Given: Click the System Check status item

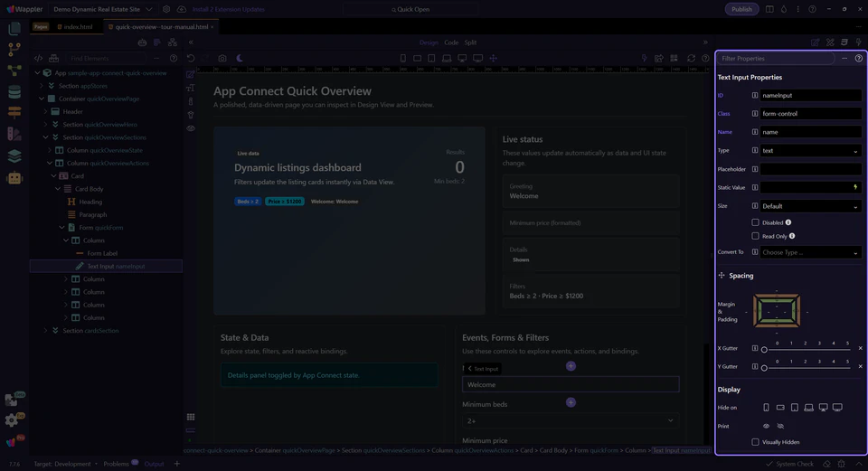Looking at the screenshot, I should tap(790, 464).
